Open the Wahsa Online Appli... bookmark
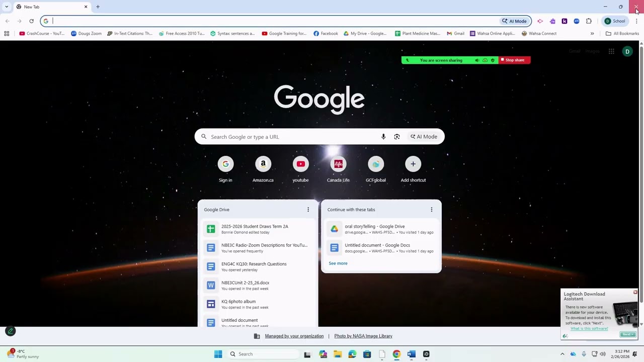This screenshot has height=362, width=644. [x=493, y=34]
